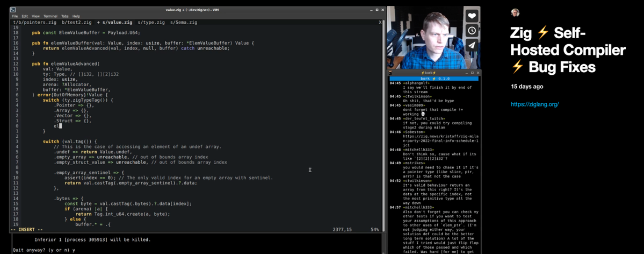Click the bork window title bar
The width and height of the screenshot is (644, 254).
tap(433, 73)
